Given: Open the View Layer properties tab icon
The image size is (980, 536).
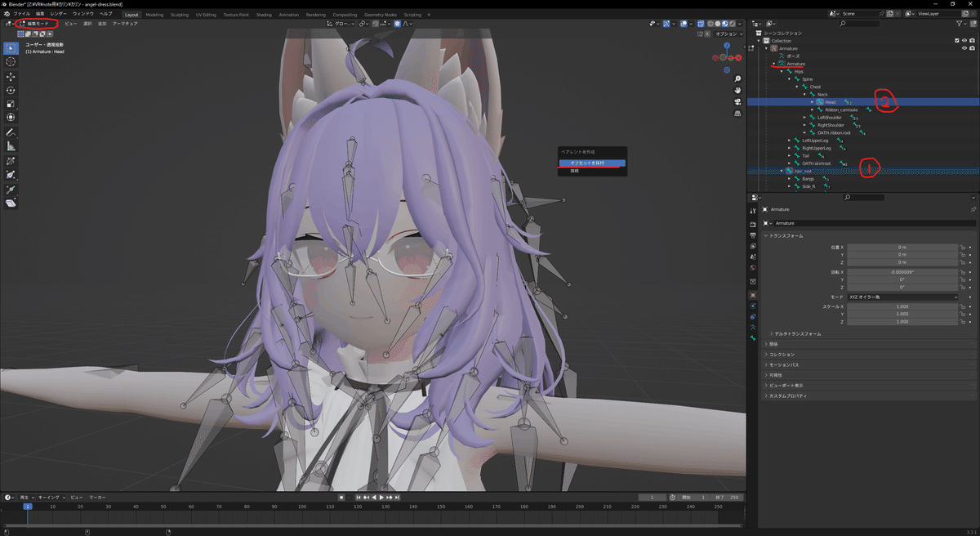Looking at the screenshot, I should 753,246.
